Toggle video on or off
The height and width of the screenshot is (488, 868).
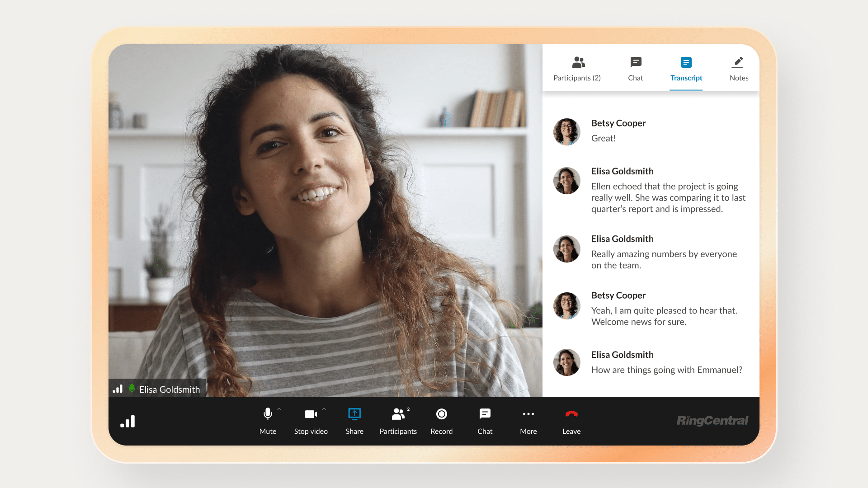(x=311, y=421)
